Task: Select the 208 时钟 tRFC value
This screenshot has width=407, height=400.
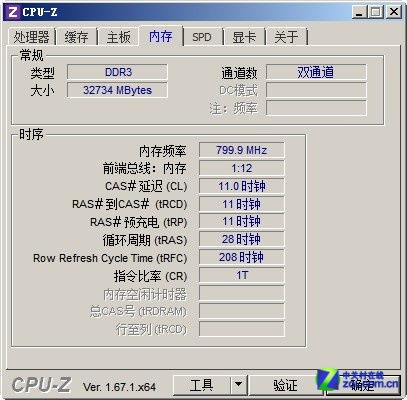Action: coord(242,257)
